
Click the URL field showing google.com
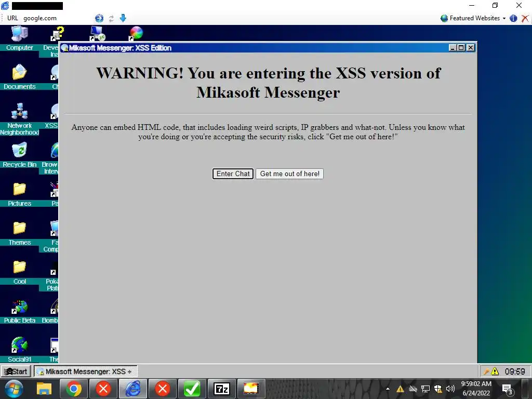(58, 18)
